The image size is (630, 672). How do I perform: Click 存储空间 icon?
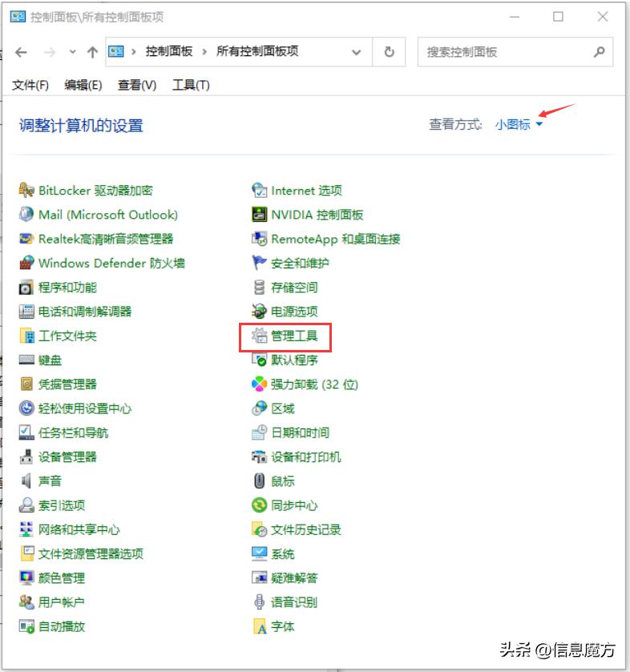tap(259, 288)
